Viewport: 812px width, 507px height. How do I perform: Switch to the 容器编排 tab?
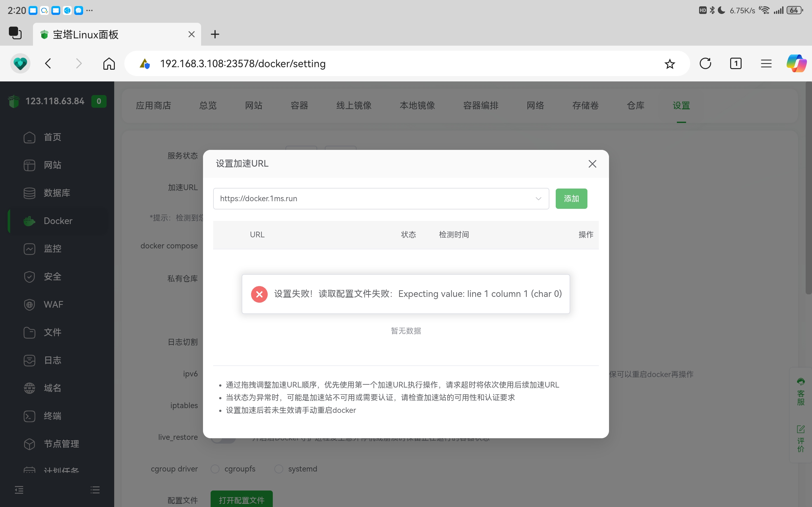point(481,106)
